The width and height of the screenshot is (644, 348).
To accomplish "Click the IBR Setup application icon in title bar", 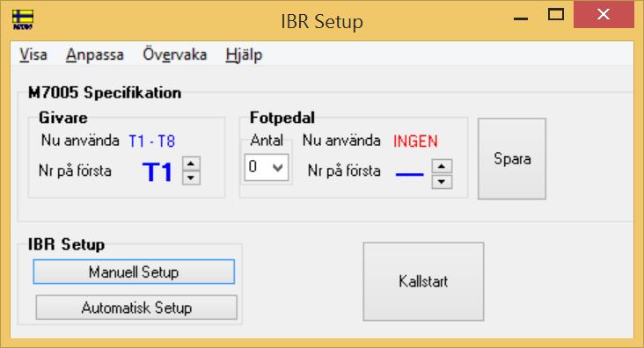I will pyautogui.click(x=23, y=19).
